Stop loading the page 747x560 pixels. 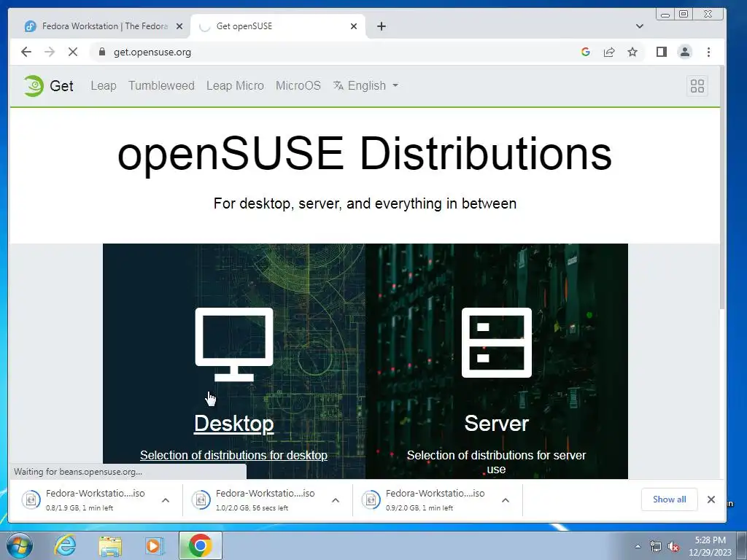point(73,52)
